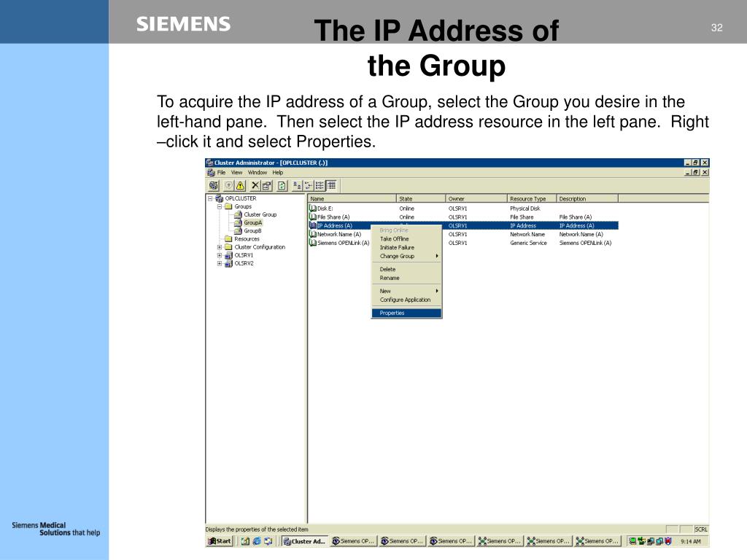Open the View menu
Viewport: 747px width, 560px height.
pyautogui.click(x=237, y=172)
